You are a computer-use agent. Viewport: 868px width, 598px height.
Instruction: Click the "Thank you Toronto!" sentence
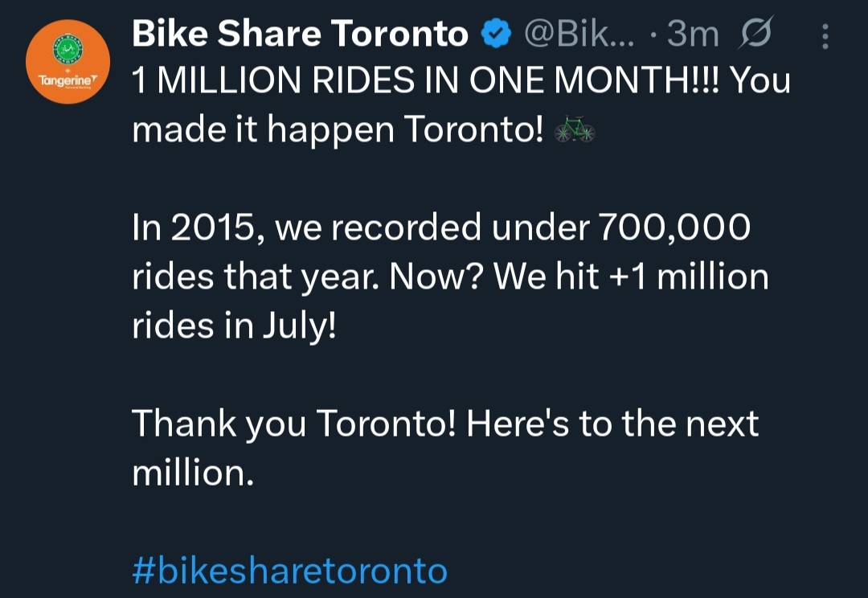[294, 424]
